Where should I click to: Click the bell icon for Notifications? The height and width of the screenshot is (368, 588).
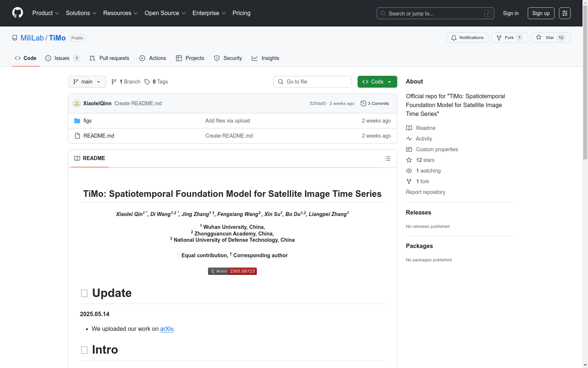click(x=454, y=38)
